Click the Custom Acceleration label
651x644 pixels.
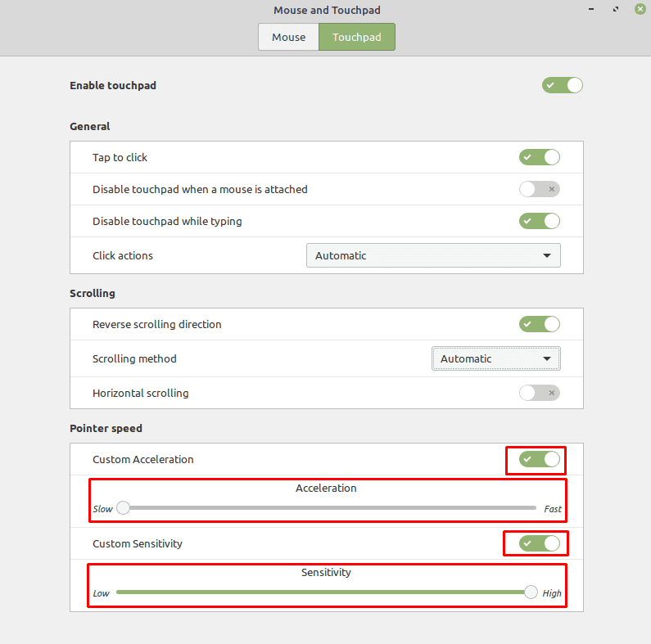point(142,459)
